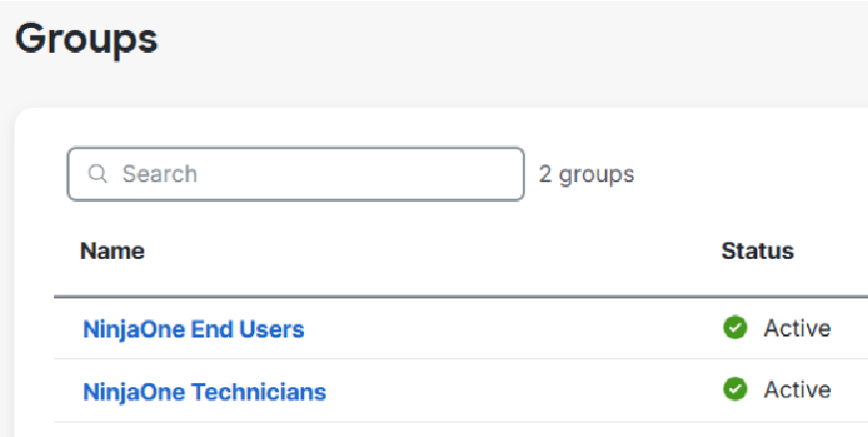
Task: Focus the Search groups input field
Action: pyautogui.click(x=296, y=174)
